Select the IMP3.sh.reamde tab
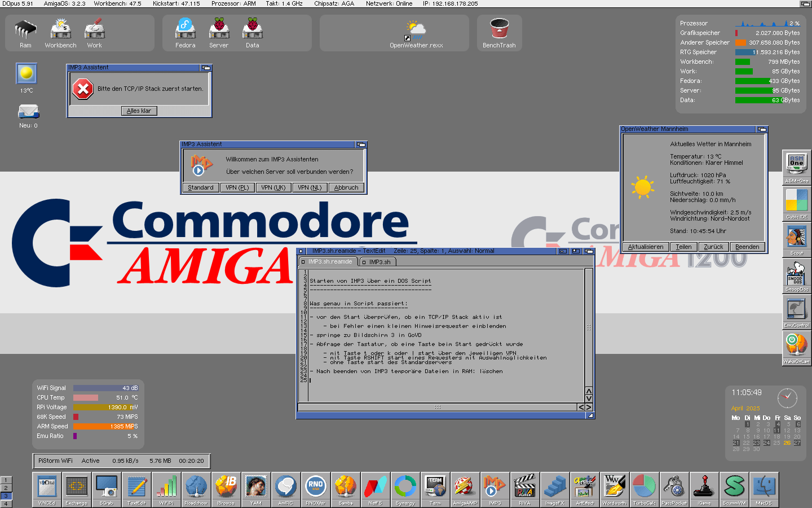The height and width of the screenshot is (508, 812). (x=330, y=262)
